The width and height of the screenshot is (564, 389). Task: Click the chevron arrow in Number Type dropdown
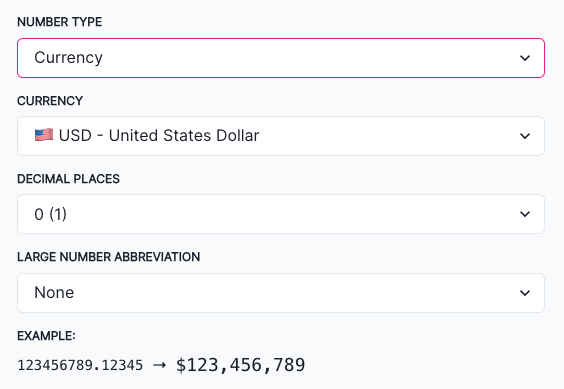tap(525, 58)
